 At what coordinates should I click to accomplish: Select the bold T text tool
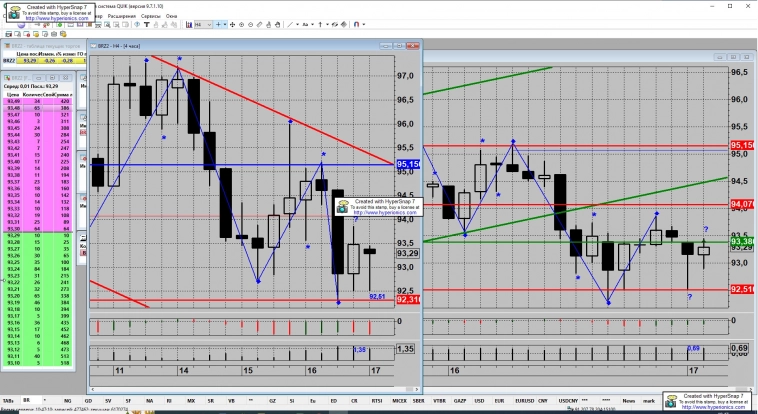tap(146, 23)
